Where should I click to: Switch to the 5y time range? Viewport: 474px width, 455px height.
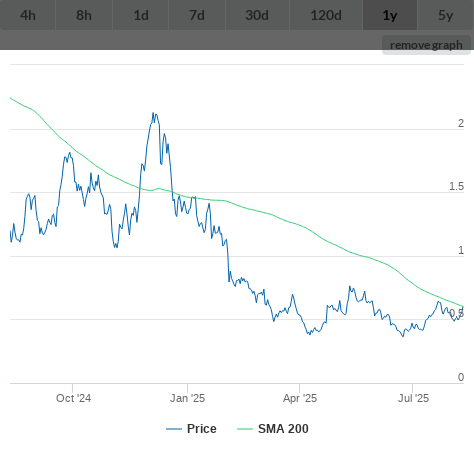446,15
